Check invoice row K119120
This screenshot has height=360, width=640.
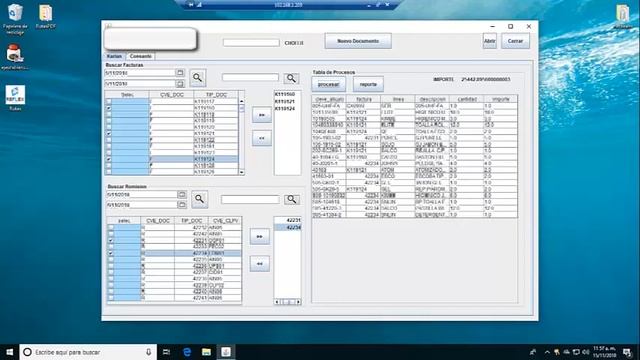[109, 127]
